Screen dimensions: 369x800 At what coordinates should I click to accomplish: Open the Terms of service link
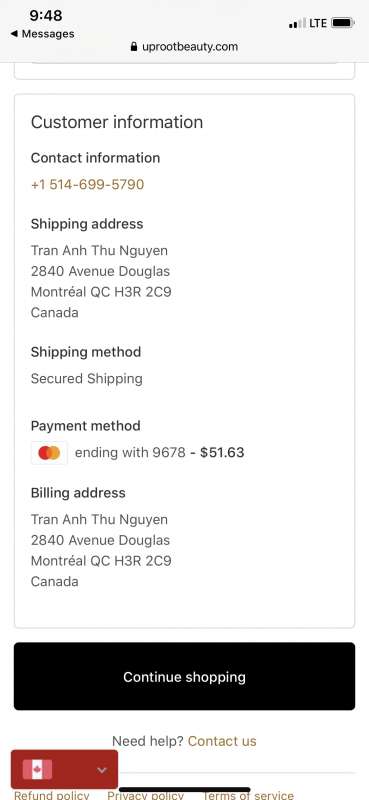[x=248, y=795]
